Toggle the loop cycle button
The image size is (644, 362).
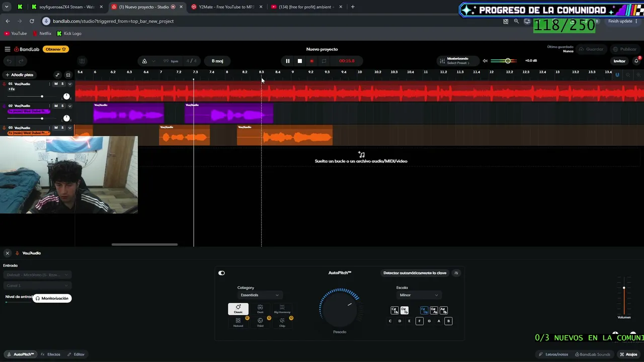(x=324, y=61)
